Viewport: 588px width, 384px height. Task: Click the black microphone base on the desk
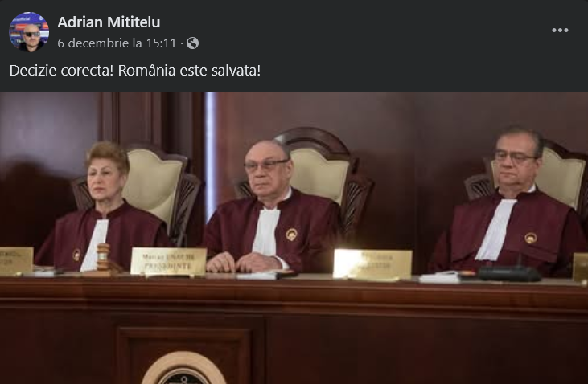click(x=509, y=273)
